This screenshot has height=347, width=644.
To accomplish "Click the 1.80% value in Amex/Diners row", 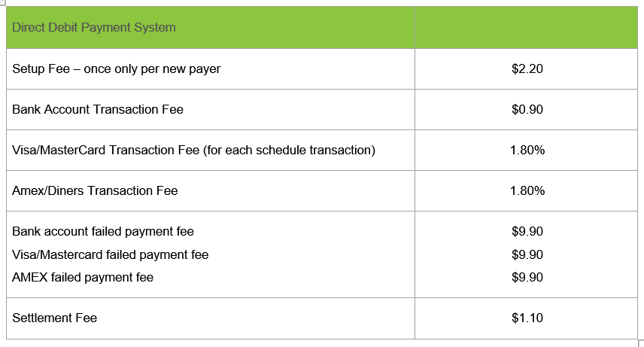I will point(527,190).
